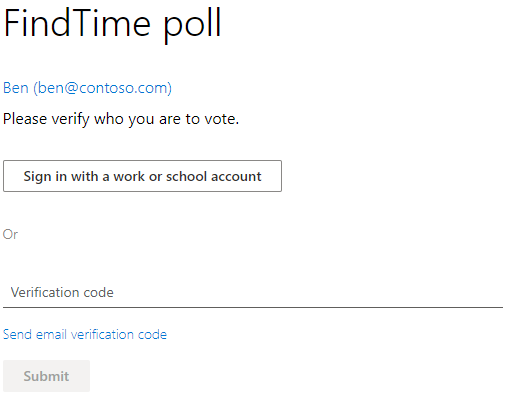Place cursor in the Verification code box

point(253,292)
